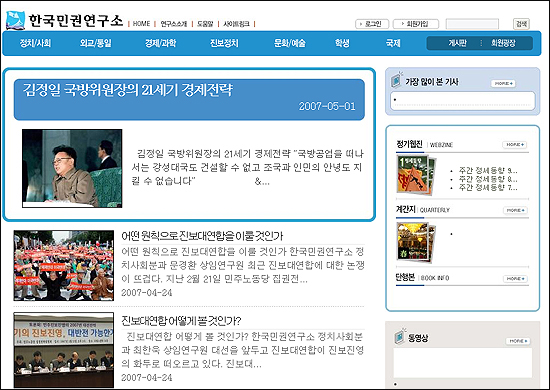Click the 한국민권연구소 bird logo icon
Image resolution: width=550 pixels, height=390 pixels.
15,20
